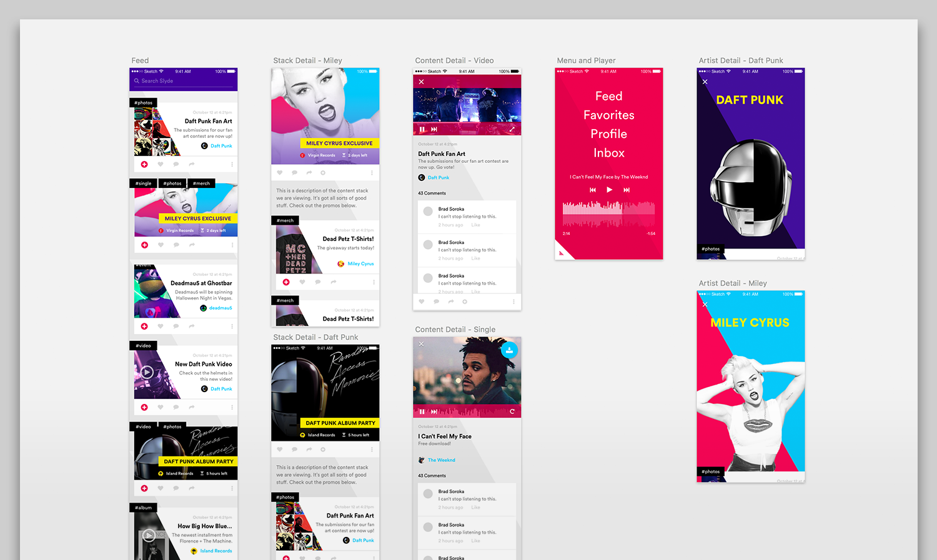This screenshot has width=937, height=560.
Task: Open more options on Deadmau5 at Ghostbar card
Action: (x=232, y=326)
